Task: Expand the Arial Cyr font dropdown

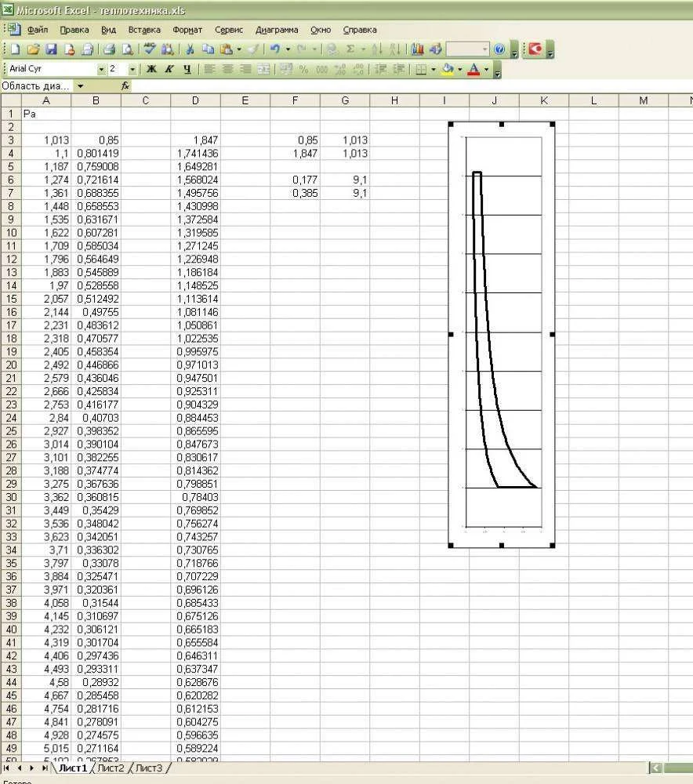Action: [x=101, y=69]
